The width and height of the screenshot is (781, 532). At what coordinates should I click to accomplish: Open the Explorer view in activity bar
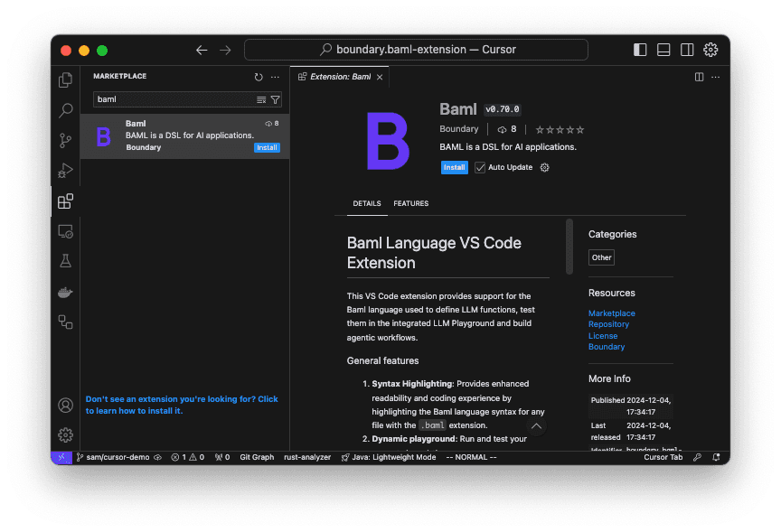pos(65,80)
